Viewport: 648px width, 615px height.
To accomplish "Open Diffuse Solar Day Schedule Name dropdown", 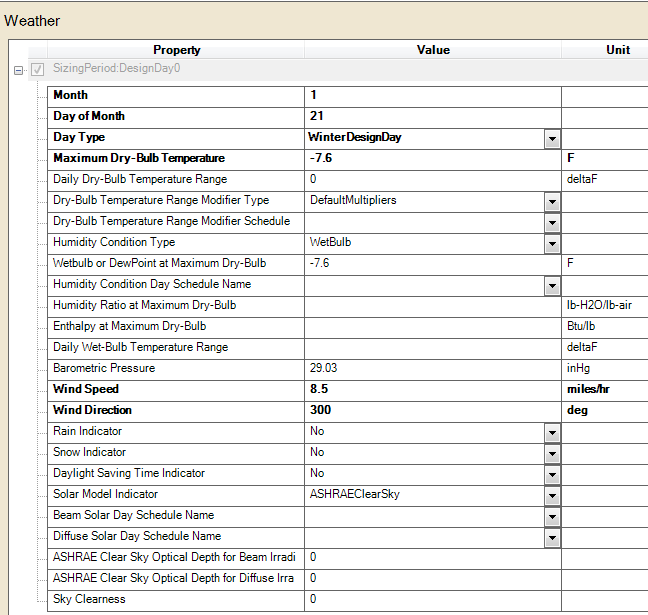I will pyautogui.click(x=552, y=538).
